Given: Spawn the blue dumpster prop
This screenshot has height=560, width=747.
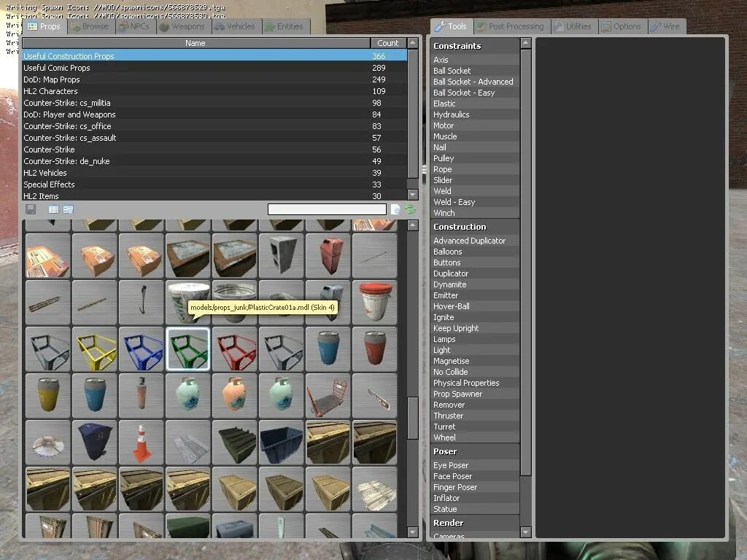Looking at the screenshot, I should click(x=282, y=443).
